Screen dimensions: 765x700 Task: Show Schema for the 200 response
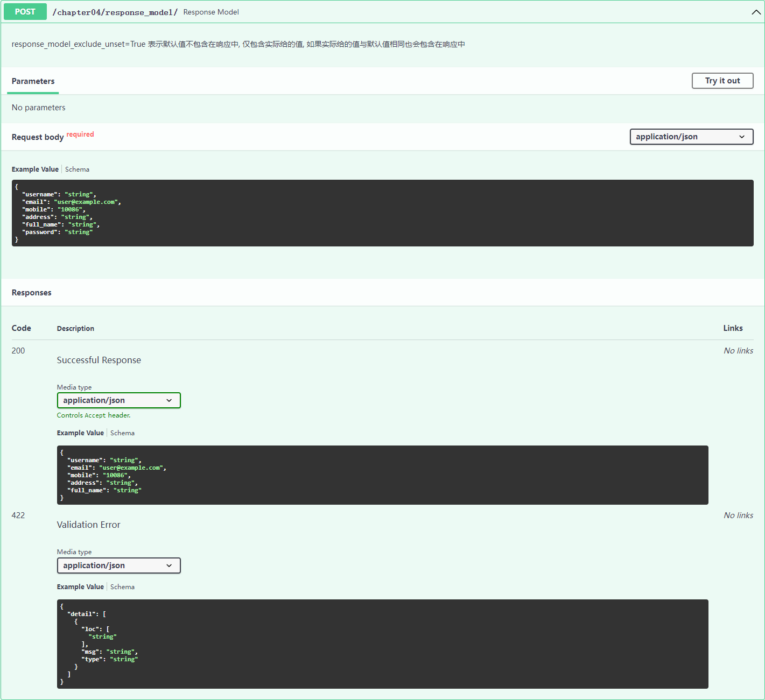click(122, 433)
